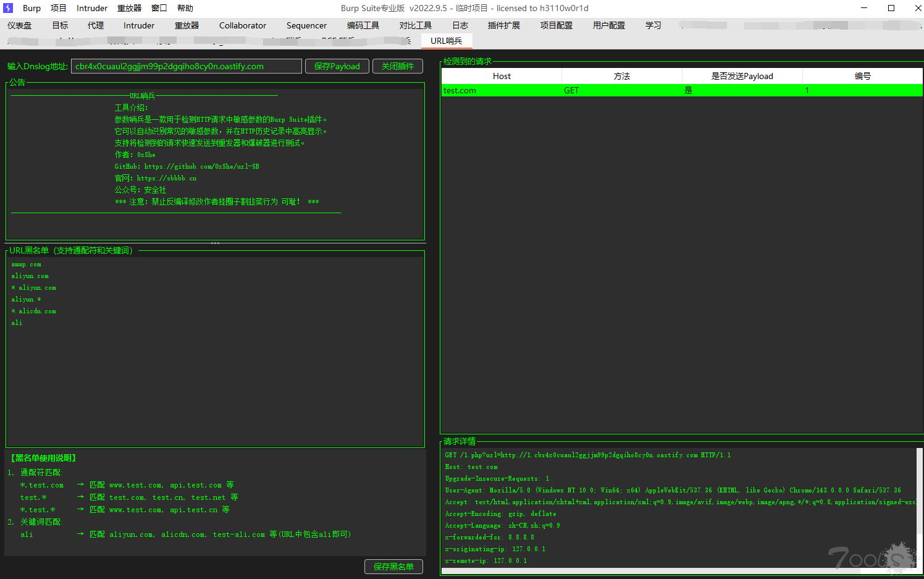924x579 pixels.
Task: Open the 项目 menu
Action: (58, 8)
